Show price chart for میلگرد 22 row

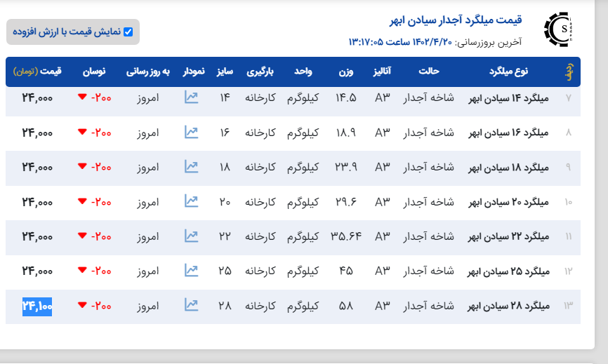[191, 236]
